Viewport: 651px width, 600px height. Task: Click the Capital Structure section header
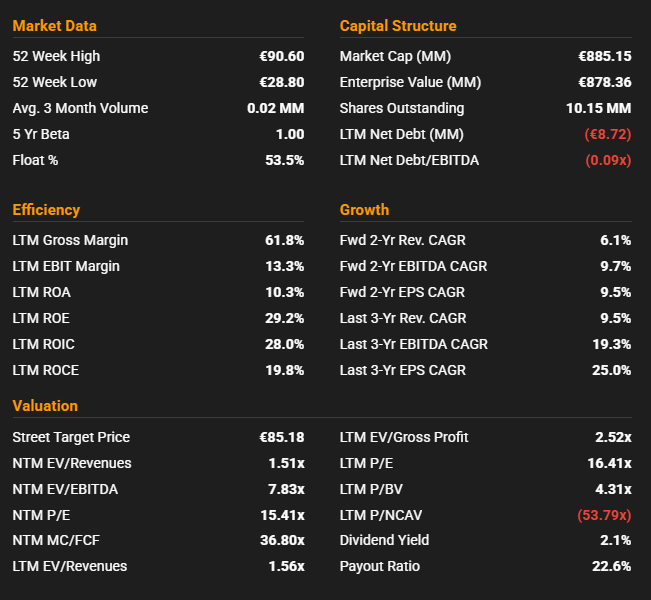(398, 26)
